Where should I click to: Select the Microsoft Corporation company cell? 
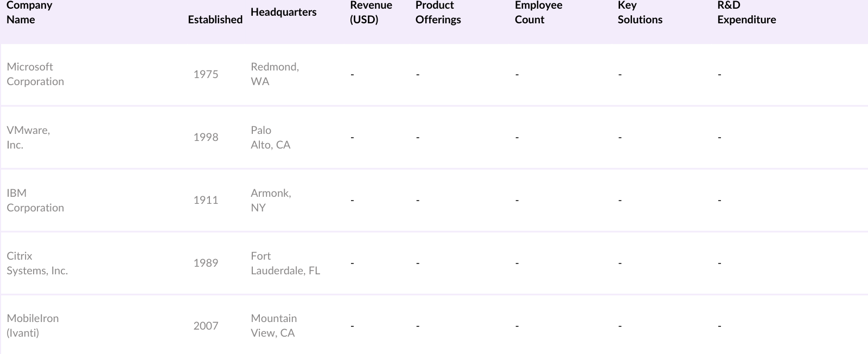35,74
